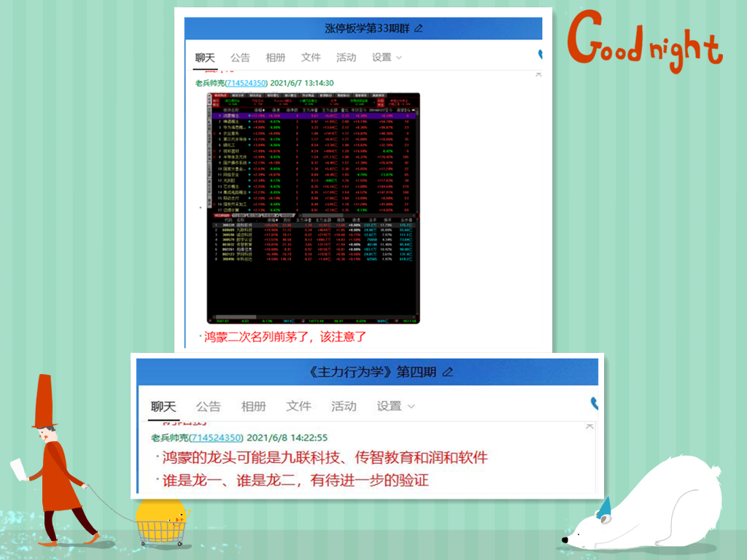Screen dimensions: 747x560
Task: Expand 设置 dropdown in 涨停板学第33期群 window
Action: (x=387, y=58)
